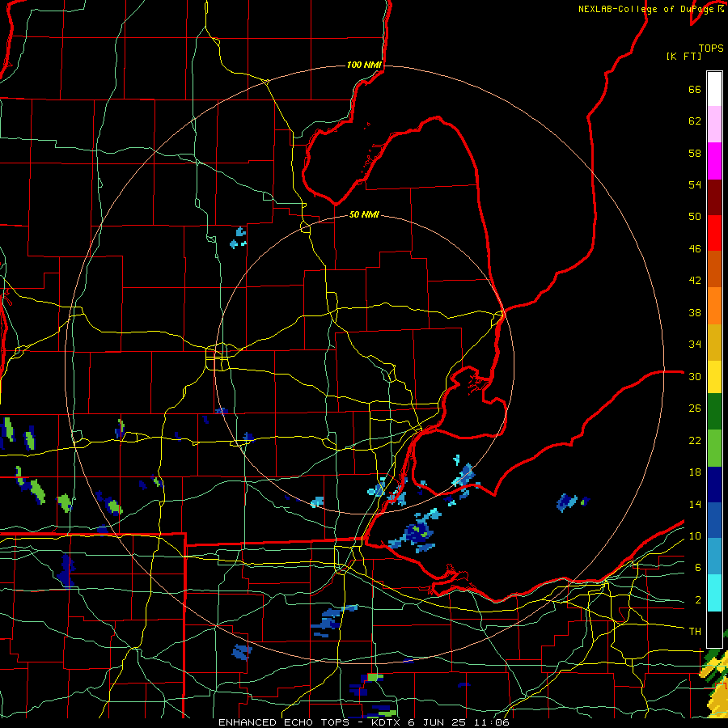Click the 66 label on the scale

(x=695, y=89)
